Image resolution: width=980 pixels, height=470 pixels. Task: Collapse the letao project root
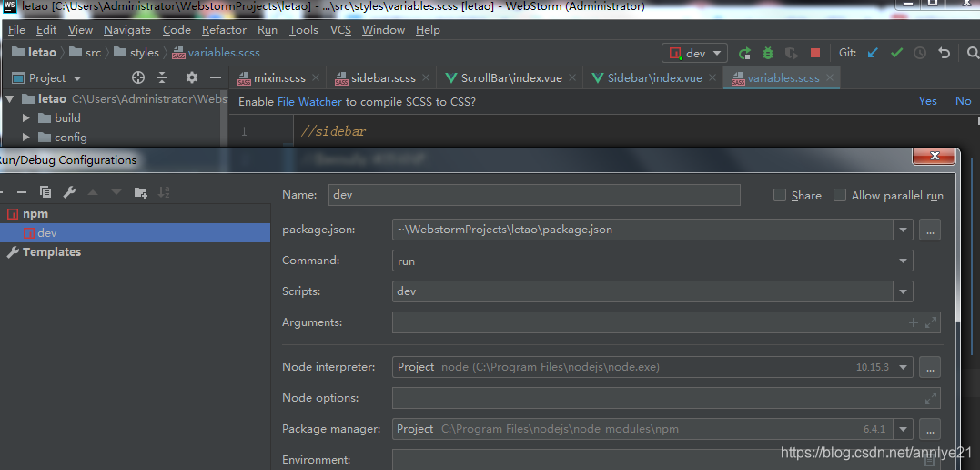click(x=9, y=99)
